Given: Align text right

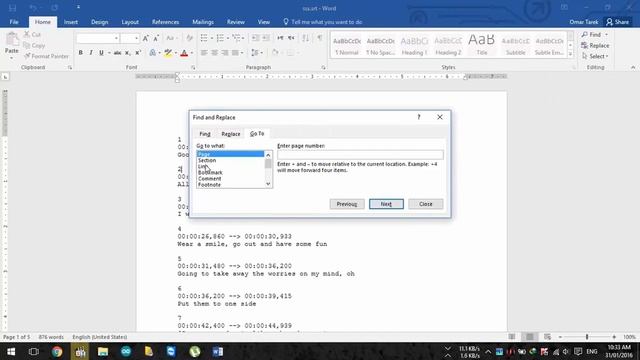Looking at the screenshot, I should coord(224,53).
